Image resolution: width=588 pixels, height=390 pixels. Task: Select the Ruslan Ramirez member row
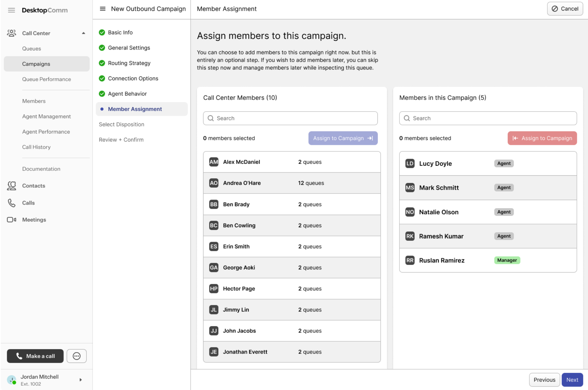coord(488,260)
